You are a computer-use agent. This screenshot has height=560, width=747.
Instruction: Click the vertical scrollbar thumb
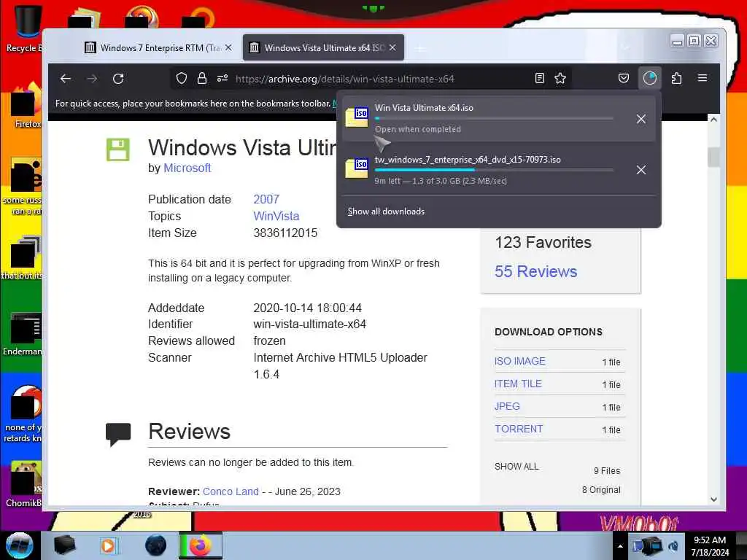point(713,157)
